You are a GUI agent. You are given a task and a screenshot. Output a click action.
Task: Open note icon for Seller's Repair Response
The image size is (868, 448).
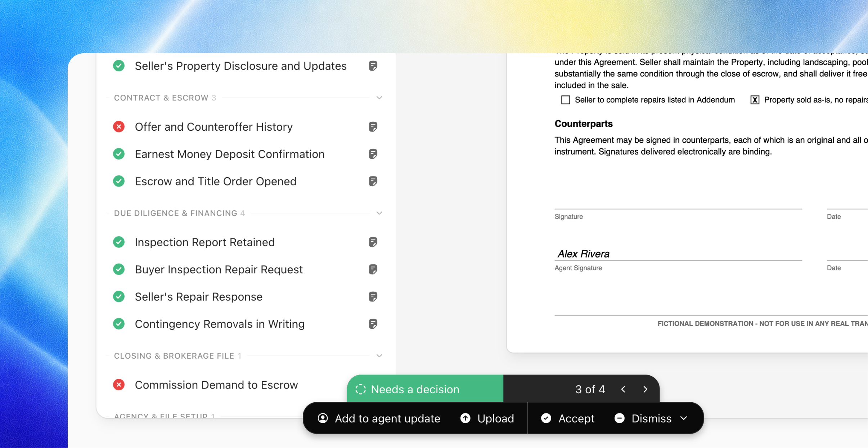[x=373, y=297]
